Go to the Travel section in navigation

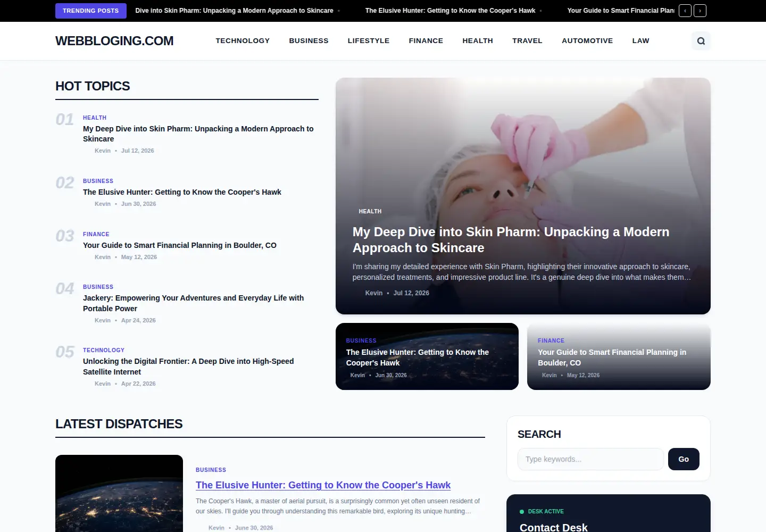527,41
